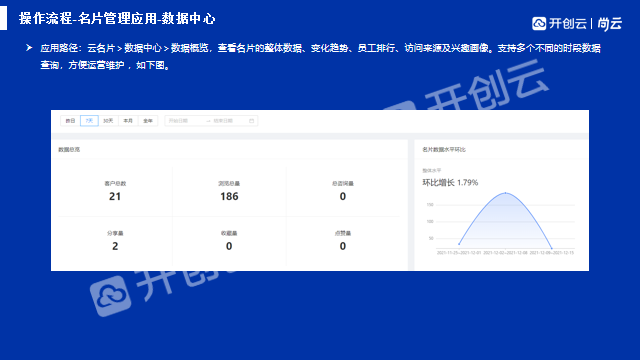Click the first data point on the chart line
This screenshot has width=640, height=360.
coord(459,244)
